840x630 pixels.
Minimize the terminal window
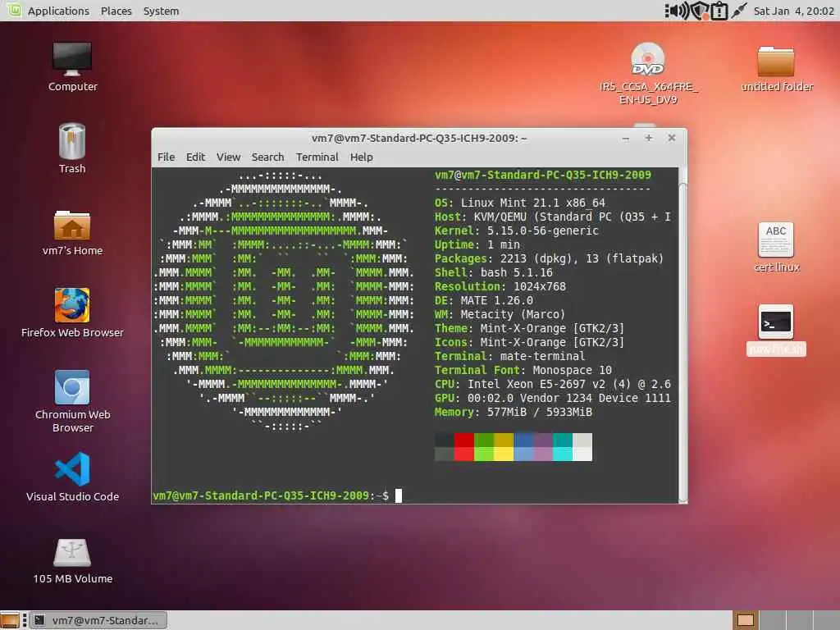tap(626, 138)
